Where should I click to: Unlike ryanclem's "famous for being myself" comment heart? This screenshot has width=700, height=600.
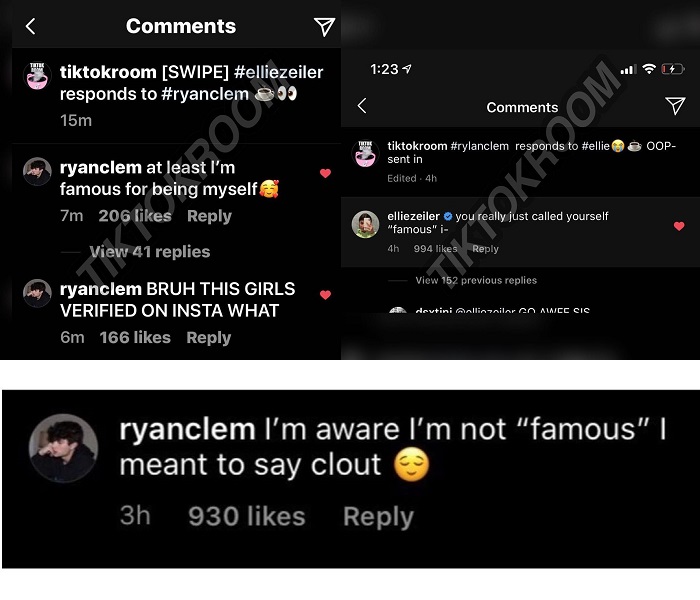click(325, 173)
